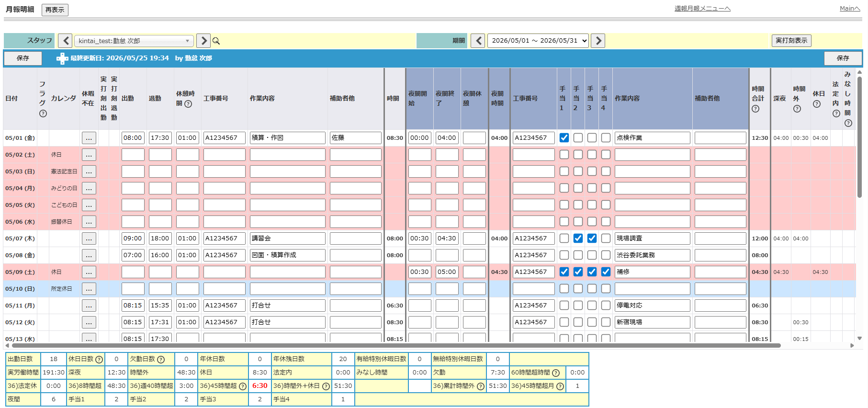Open help icon next to 36)45時間超

point(243,386)
